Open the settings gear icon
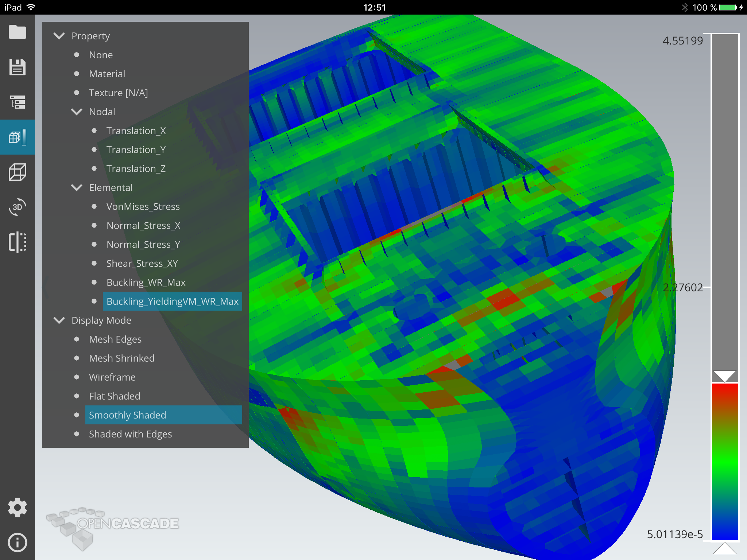Image resolution: width=747 pixels, height=560 pixels. click(x=17, y=507)
